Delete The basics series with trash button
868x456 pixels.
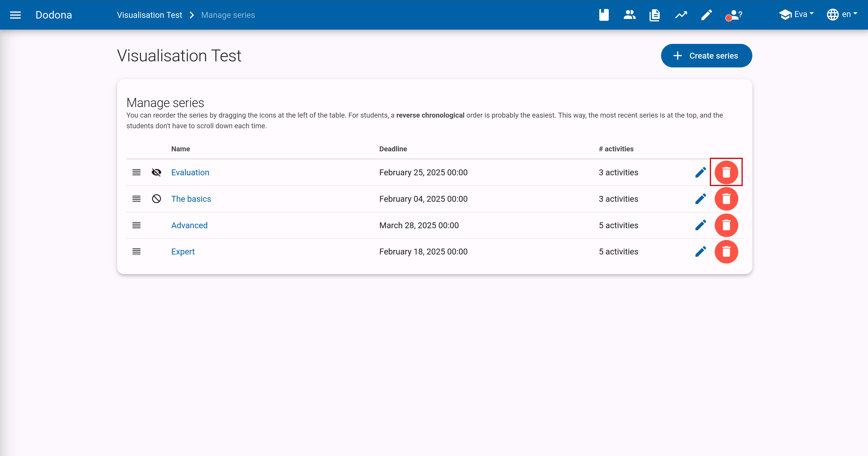726,199
